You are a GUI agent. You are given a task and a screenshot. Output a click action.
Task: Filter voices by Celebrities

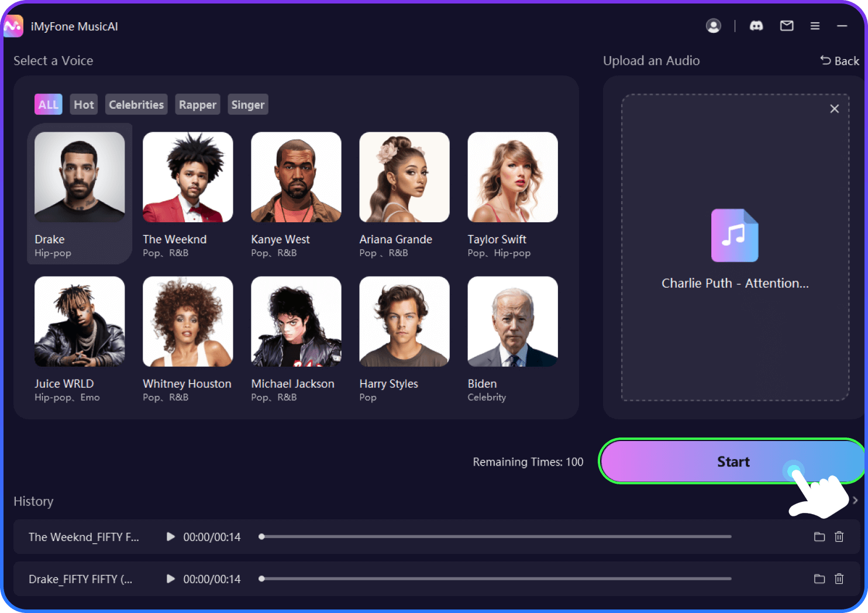(136, 105)
